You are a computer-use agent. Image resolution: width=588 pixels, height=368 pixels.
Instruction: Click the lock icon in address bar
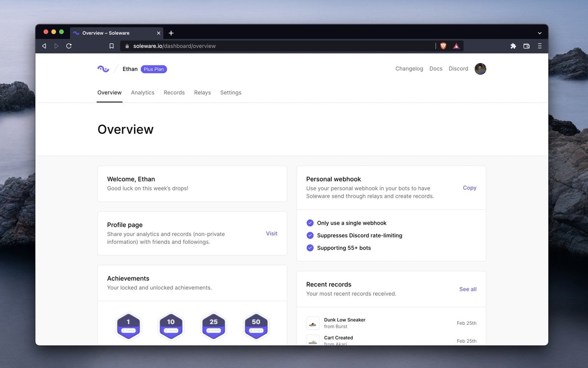(x=127, y=46)
